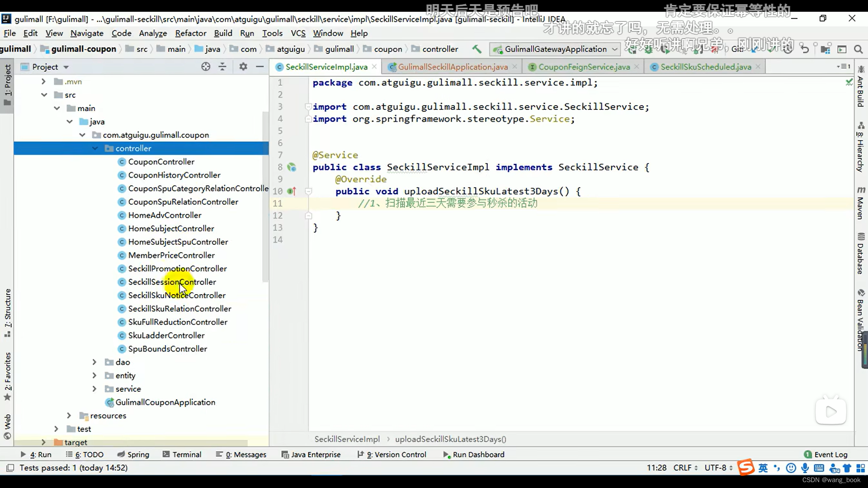Expand the test folder
This screenshot has height=488, width=868.
(56, 429)
